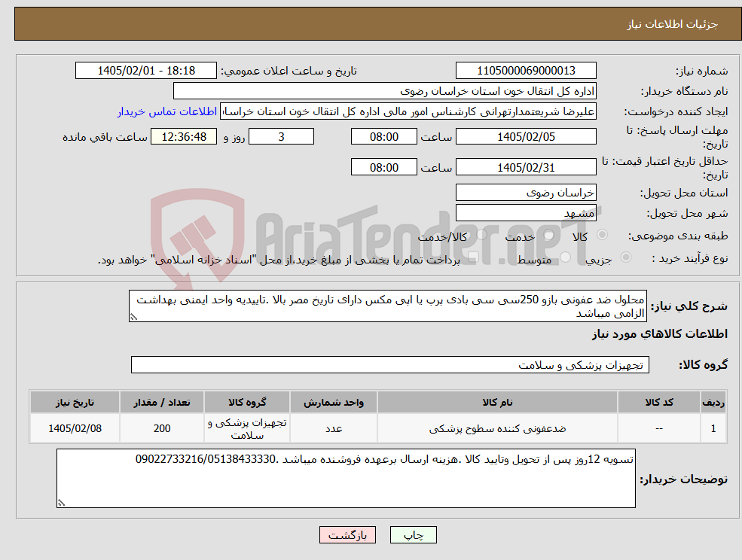Click the شماره نیاز label
The width and height of the screenshot is (742, 560).
[x=701, y=71]
